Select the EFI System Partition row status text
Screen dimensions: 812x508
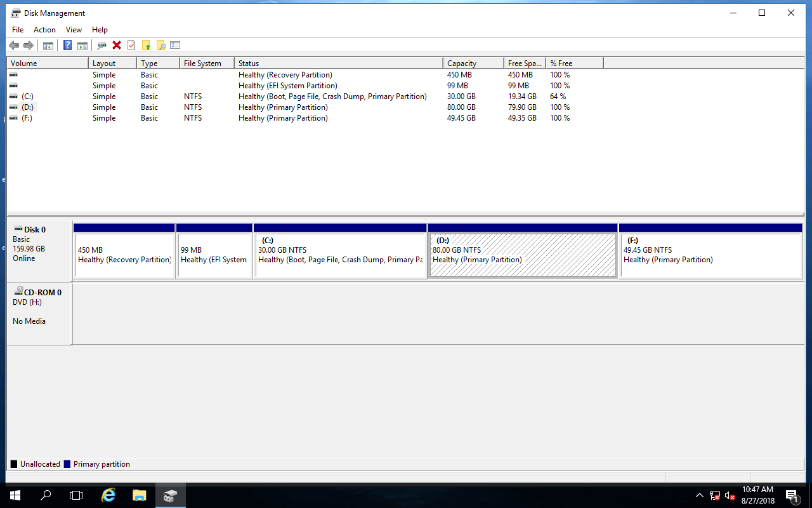(x=288, y=86)
